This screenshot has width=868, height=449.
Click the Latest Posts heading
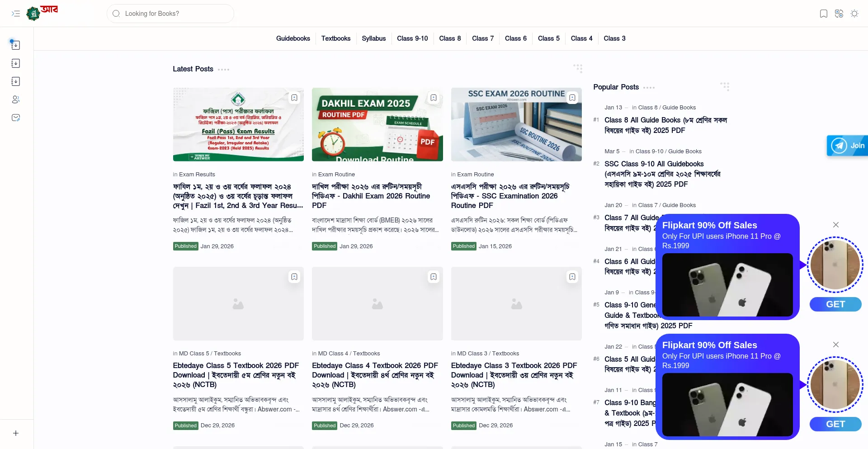[193, 69]
